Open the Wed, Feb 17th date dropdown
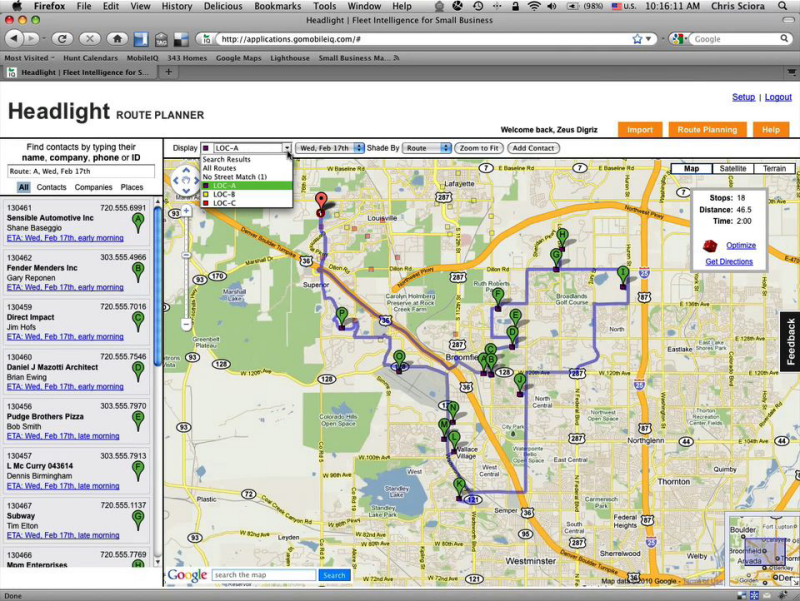The width and height of the screenshot is (800, 601). coord(331,148)
